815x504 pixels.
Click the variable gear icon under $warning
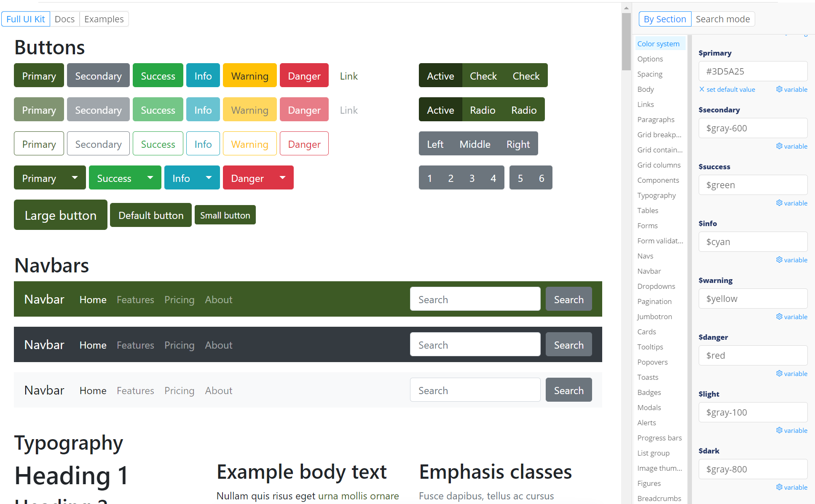779,317
